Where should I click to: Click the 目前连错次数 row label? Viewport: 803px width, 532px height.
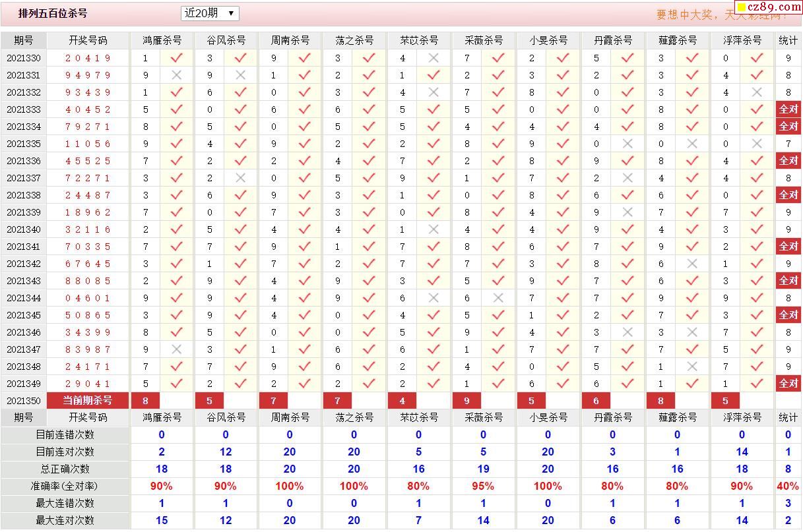[65, 435]
